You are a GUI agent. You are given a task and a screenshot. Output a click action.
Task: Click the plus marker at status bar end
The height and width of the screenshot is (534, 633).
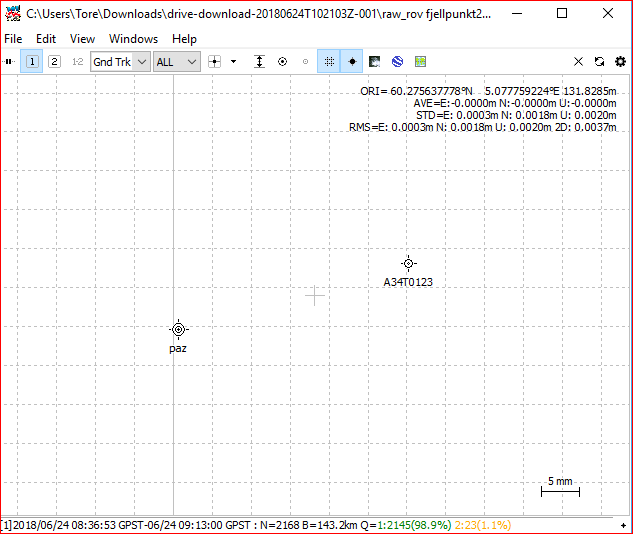pyautogui.click(x=624, y=526)
